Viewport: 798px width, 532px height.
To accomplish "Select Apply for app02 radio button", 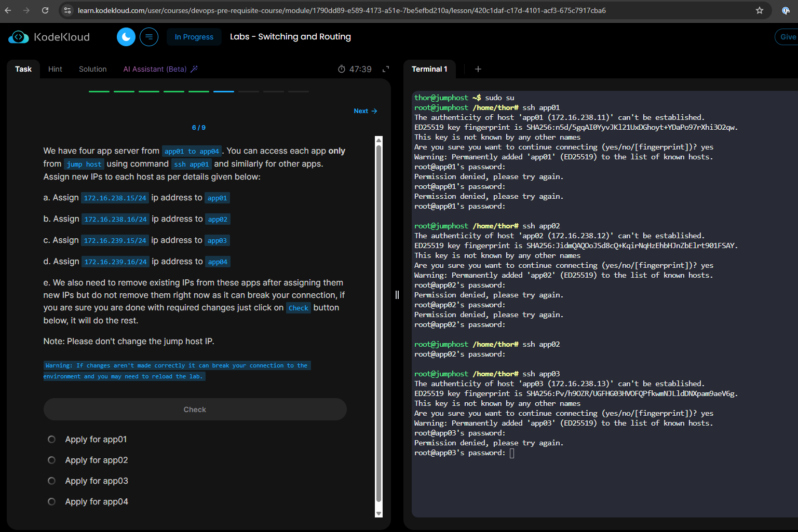I will tap(51, 460).
